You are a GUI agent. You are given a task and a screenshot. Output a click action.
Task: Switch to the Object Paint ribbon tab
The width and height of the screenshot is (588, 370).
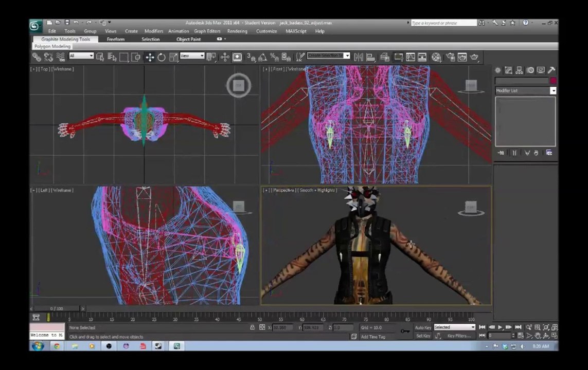point(189,40)
